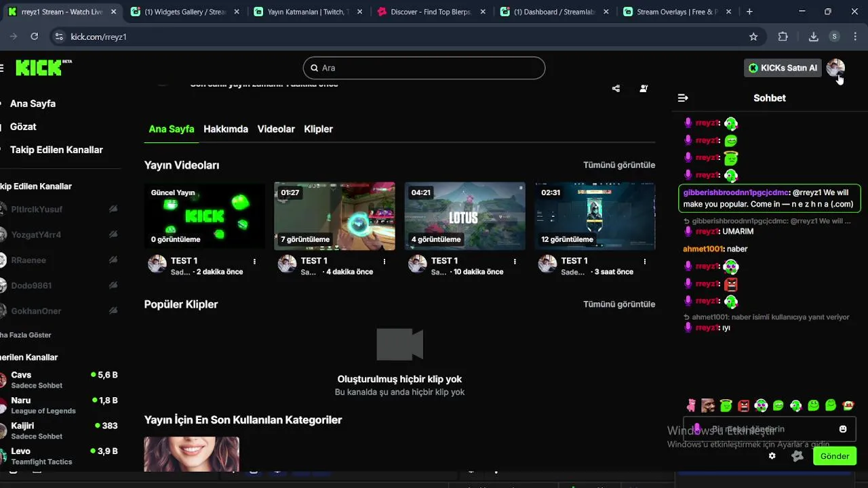Image resolution: width=868 pixels, height=488 pixels.
Task: Open chat settings via the gear icon
Action: pyautogui.click(x=772, y=456)
